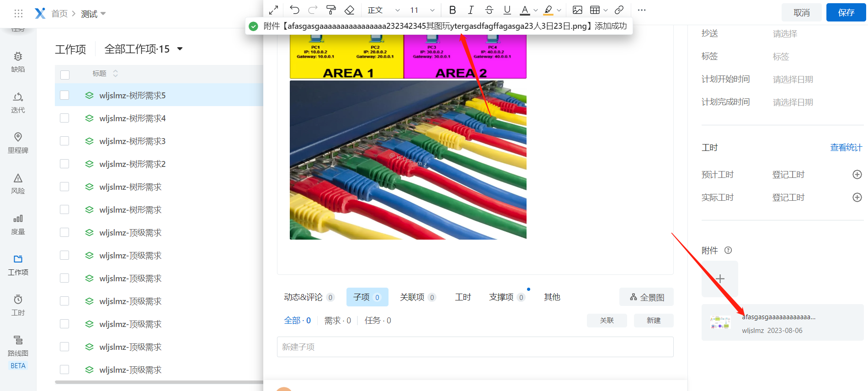
Task: Tick the last visible wljslmz-顶级需求 checkbox
Action: tap(64, 370)
